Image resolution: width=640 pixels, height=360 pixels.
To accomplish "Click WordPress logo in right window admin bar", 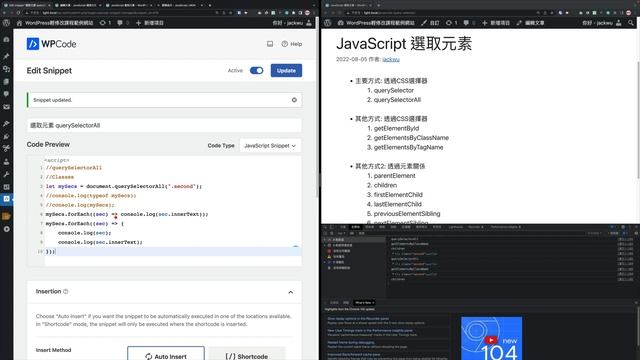I will (327, 23).
